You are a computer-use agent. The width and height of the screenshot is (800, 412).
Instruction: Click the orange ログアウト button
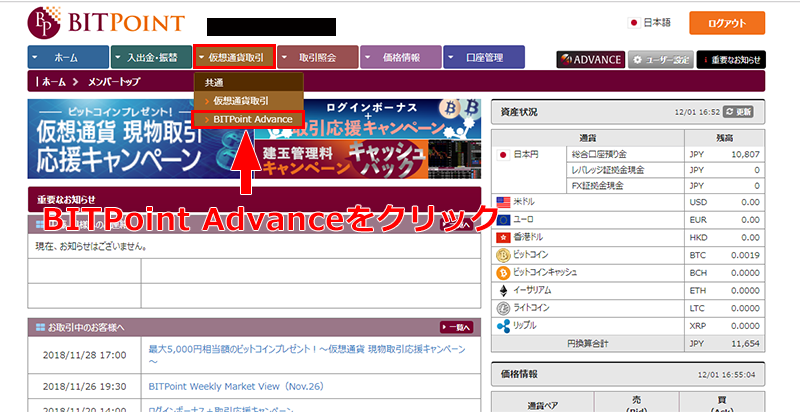(x=727, y=23)
